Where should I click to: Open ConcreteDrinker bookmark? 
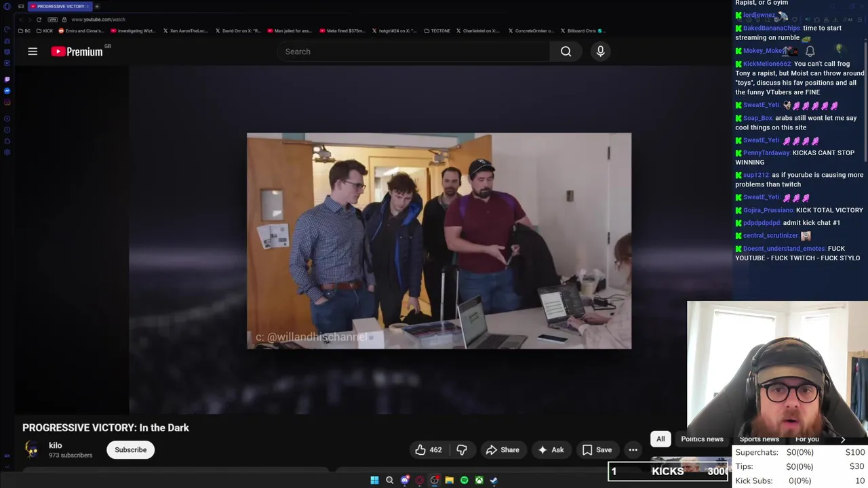click(x=531, y=30)
